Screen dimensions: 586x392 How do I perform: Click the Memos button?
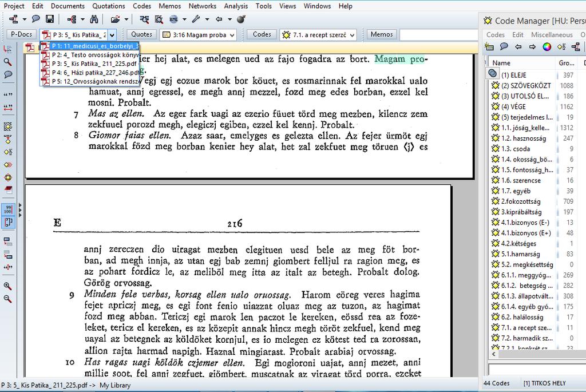(x=382, y=34)
